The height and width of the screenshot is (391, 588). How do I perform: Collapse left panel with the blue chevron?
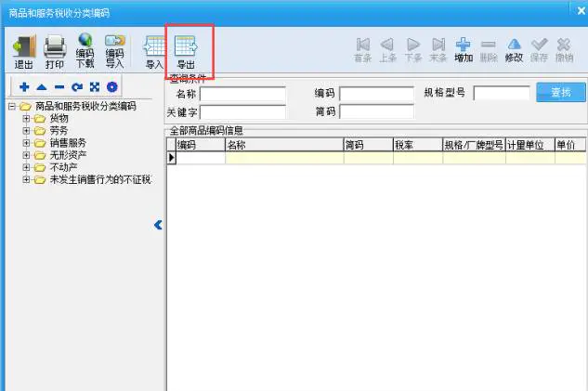[158, 225]
